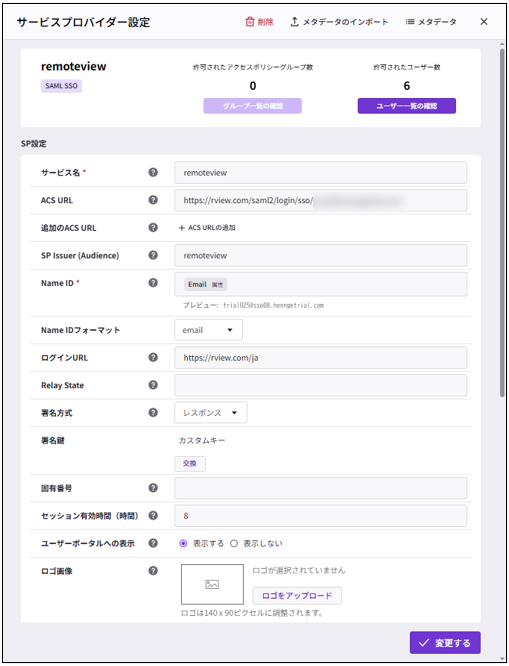Click + ACS URLの追加 link
The width and height of the screenshot is (509, 666).
click(207, 228)
